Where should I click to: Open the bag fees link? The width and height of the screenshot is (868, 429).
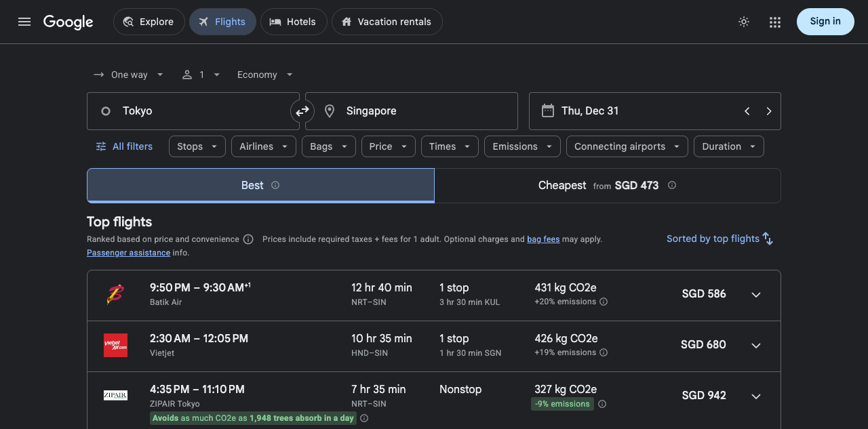point(543,239)
